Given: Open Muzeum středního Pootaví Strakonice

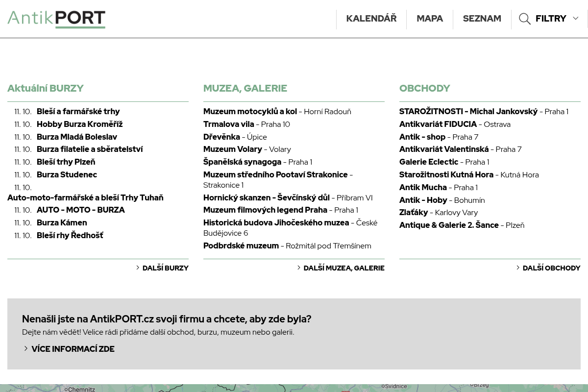Looking at the screenshot, I should coord(275,175).
